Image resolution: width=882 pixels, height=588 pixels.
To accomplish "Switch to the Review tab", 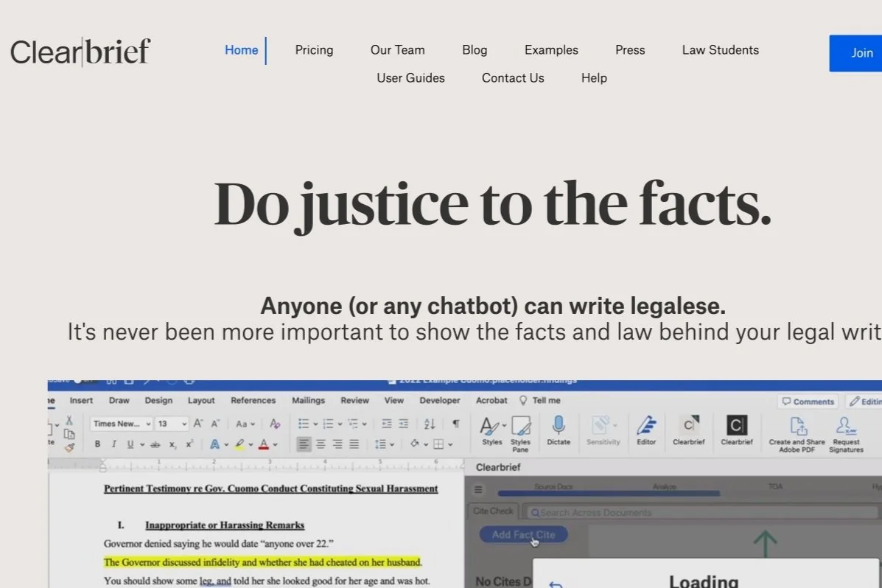I will coord(354,401).
